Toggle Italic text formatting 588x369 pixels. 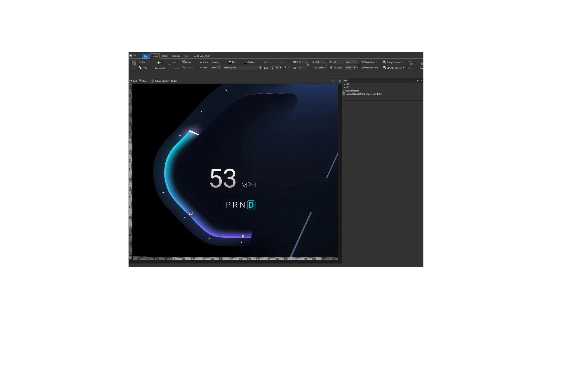[289, 68]
